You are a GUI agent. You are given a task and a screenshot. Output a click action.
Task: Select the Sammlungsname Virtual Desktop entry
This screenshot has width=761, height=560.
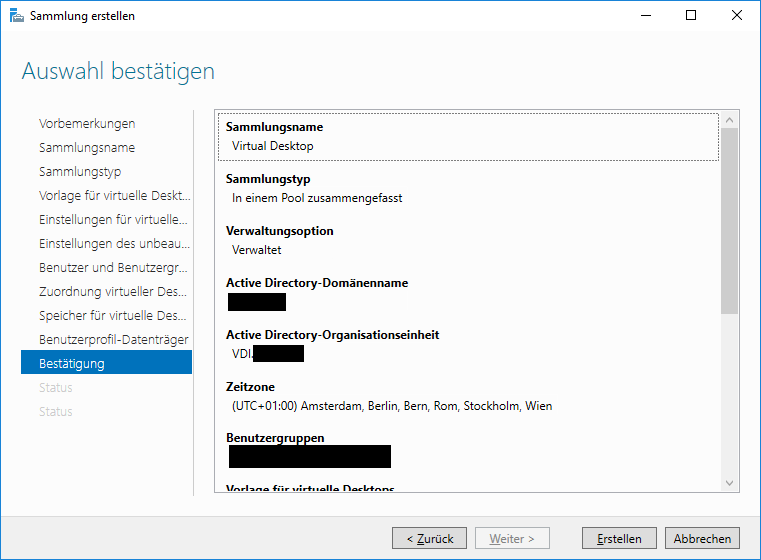click(x=468, y=137)
